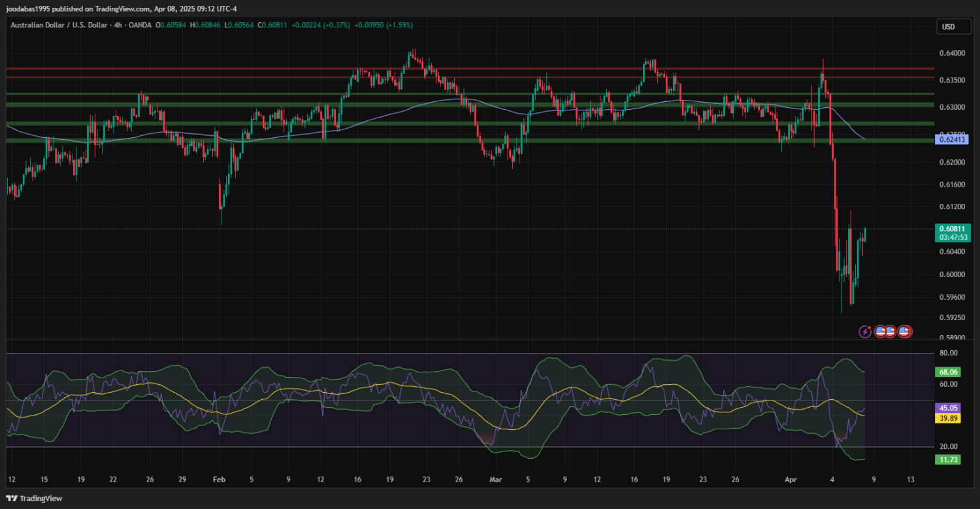Click the 0.61200 price axis label

[x=952, y=207]
